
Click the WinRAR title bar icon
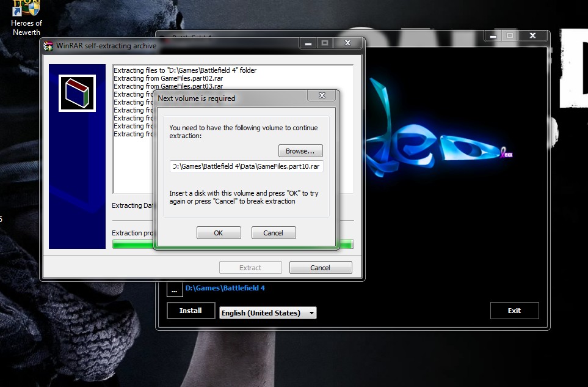click(x=48, y=46)
